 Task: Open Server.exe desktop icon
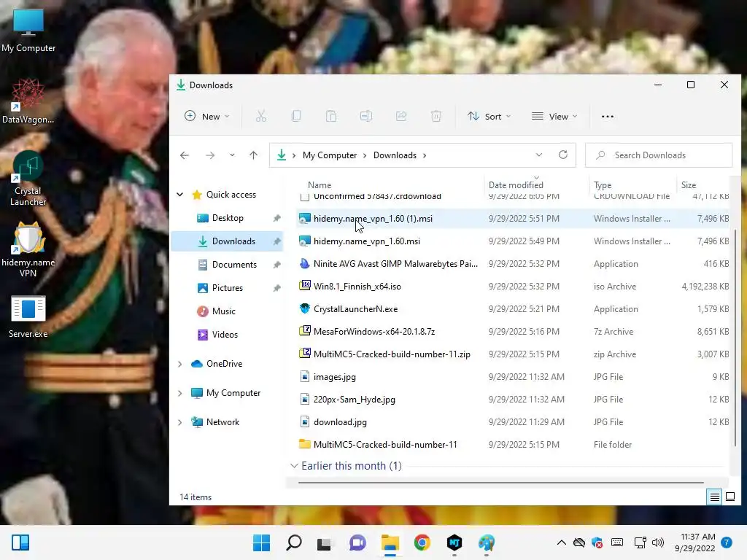click(x=28, y=316)
